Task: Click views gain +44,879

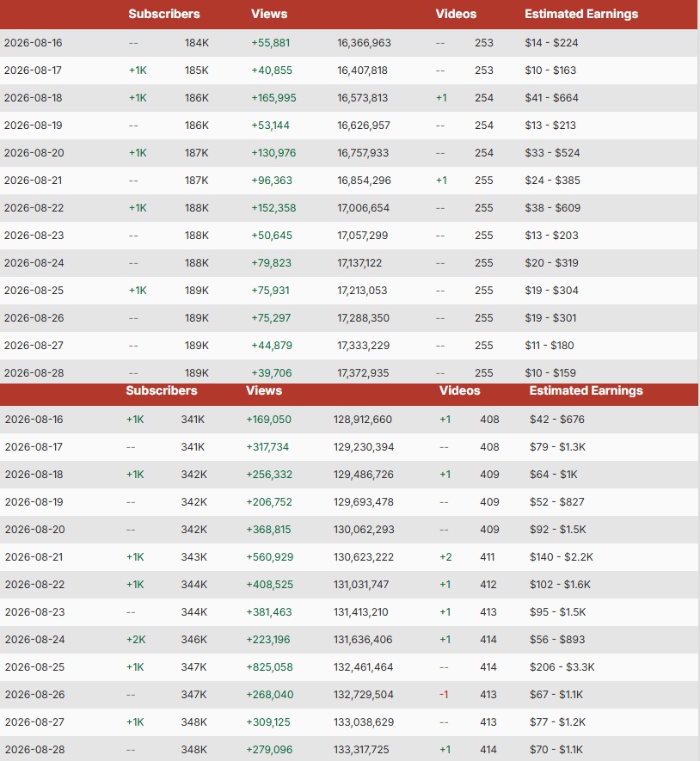Action: coord(272,346)
